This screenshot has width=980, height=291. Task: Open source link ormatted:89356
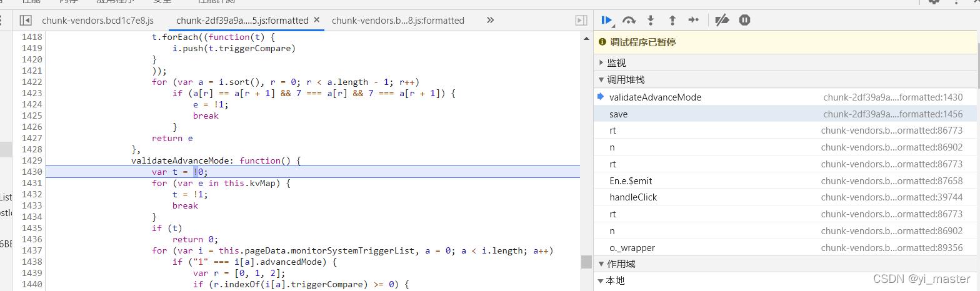[892, 247]
